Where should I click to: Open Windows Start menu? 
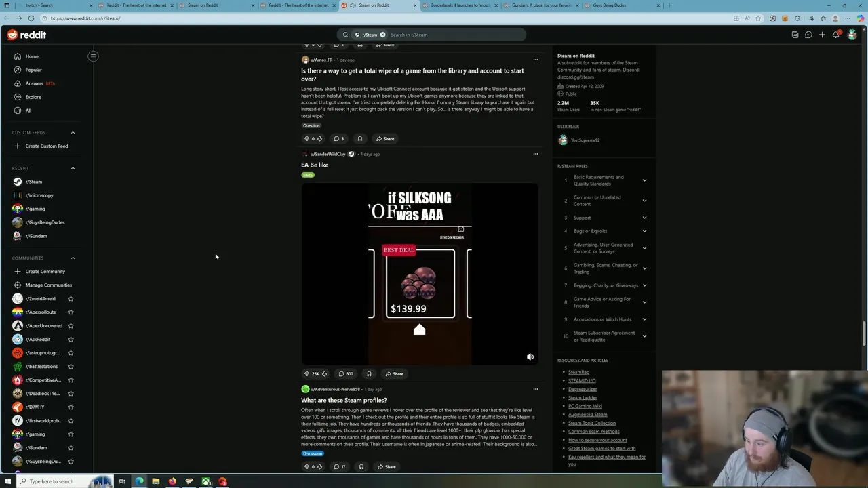8,481
